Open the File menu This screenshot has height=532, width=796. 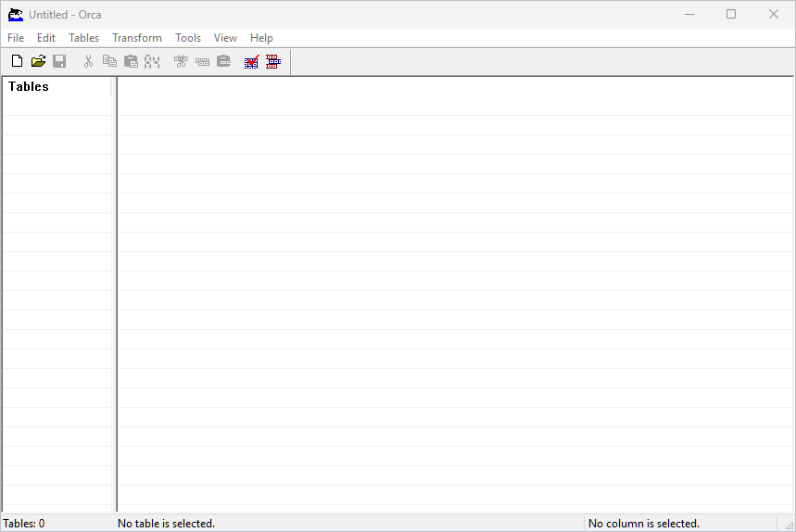tap(16, 38)
